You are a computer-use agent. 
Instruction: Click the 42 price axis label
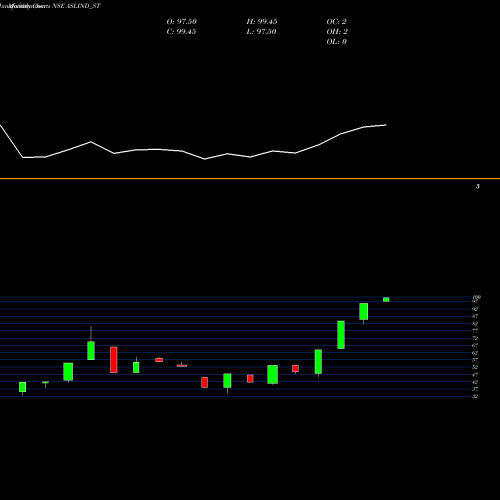(475, 382)
